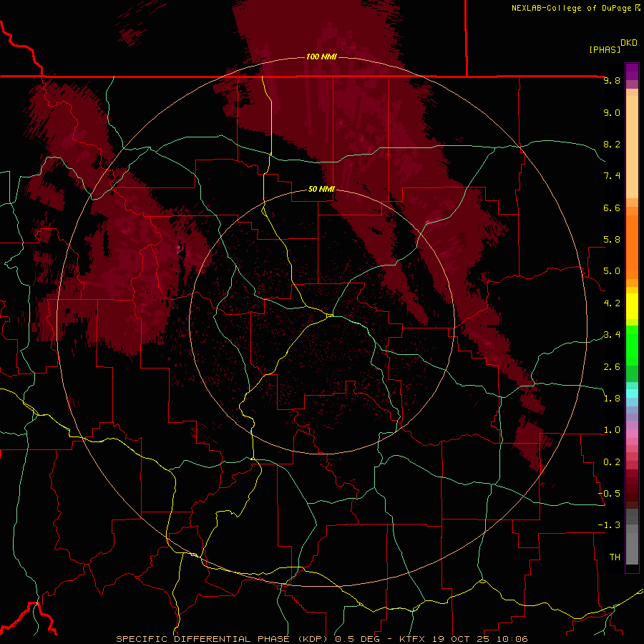Click the 9.8 value on the color scale
Image resolution: width=644 pixels, height=644 pixels.
coord(612,81)
